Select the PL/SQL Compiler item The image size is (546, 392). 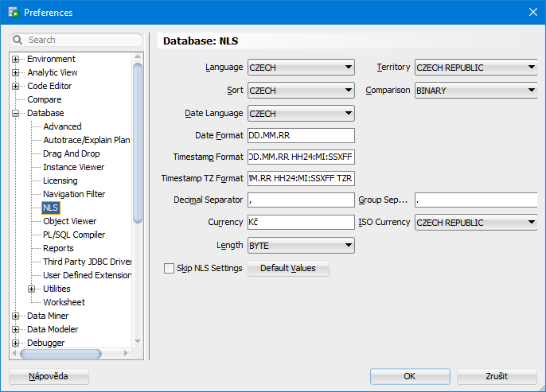tap(74, 235)
